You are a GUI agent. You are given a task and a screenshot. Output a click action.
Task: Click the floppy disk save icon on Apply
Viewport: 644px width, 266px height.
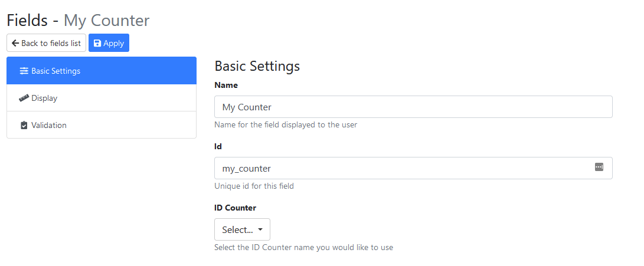pyautogui.click(x=97, y=43)
